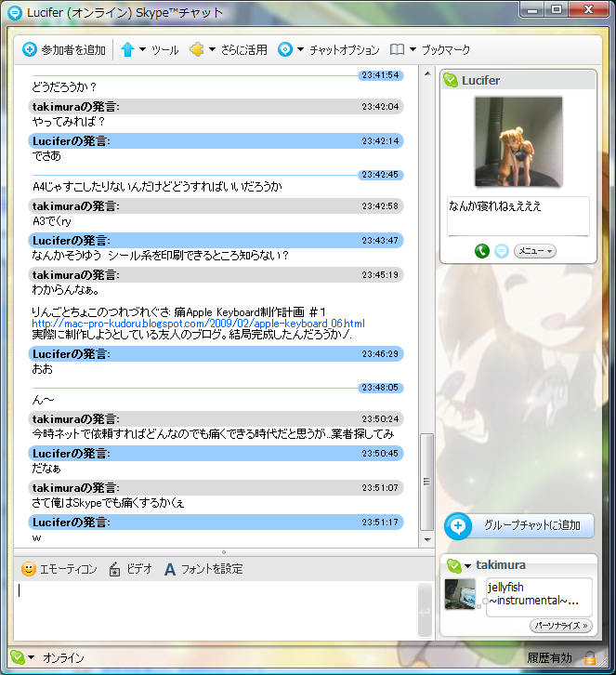Open the ツール menu label
Screen dimensions: 616x675
tap(165, 50)
